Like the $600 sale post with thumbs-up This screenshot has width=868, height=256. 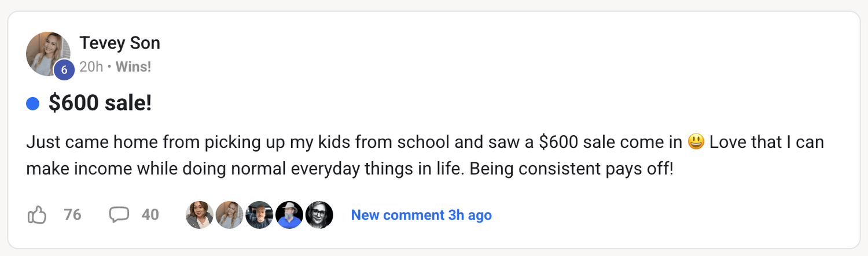[x=36, y=215]
